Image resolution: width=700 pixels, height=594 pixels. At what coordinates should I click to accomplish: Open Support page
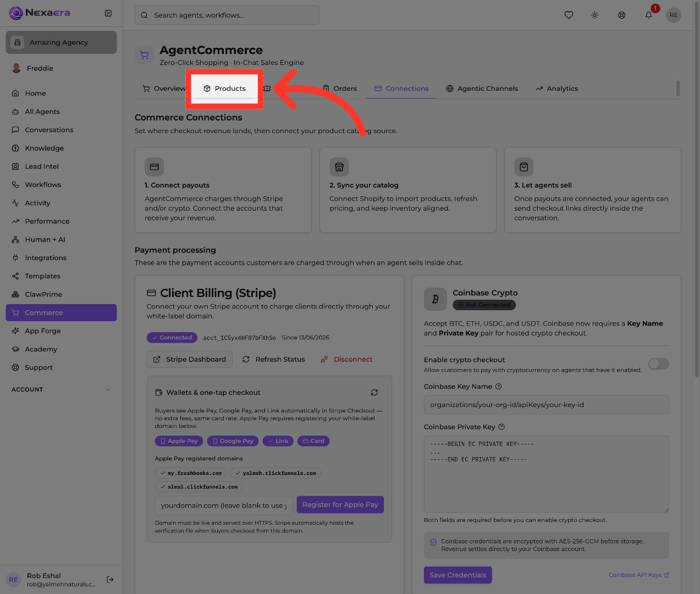[61, 367]
